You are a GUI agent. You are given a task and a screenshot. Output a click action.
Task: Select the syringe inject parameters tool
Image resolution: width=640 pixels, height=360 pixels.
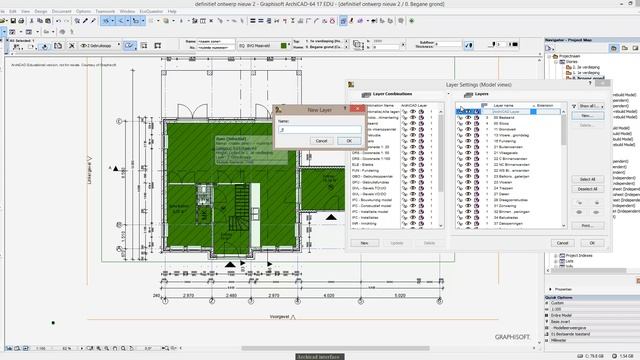coord(93,21)
